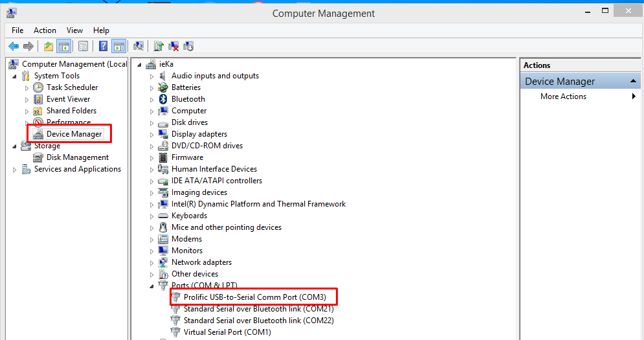Collapse the Ports (COM & LPT) node
The width and height of the screenshot is (644, 340).
pyautogui.click(x=152, y=286)
